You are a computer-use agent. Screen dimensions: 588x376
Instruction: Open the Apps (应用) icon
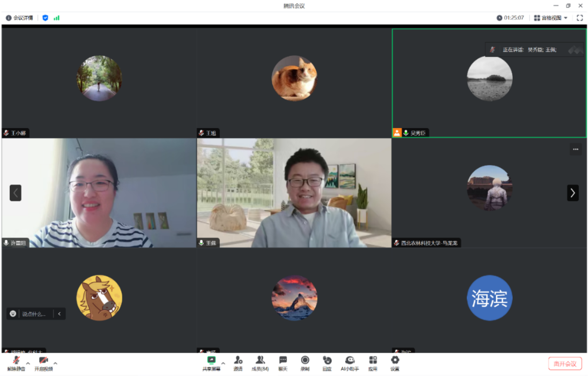coord(373,363)
